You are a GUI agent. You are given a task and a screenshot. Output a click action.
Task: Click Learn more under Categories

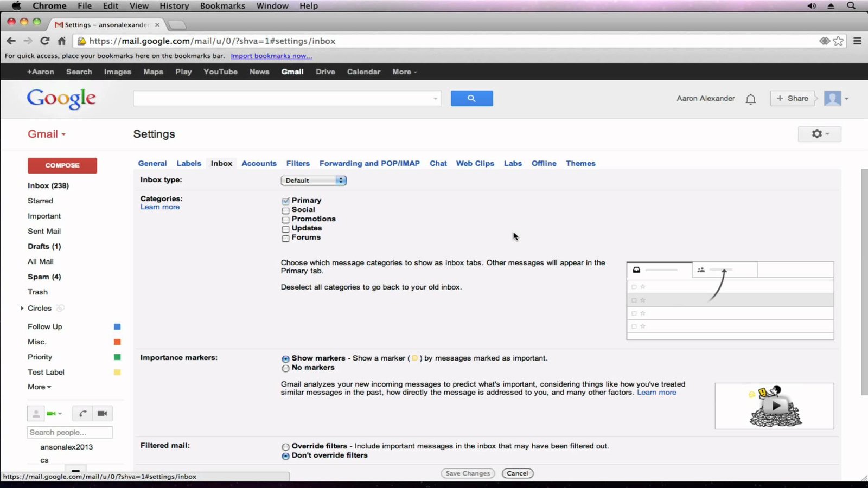[160, 207]
